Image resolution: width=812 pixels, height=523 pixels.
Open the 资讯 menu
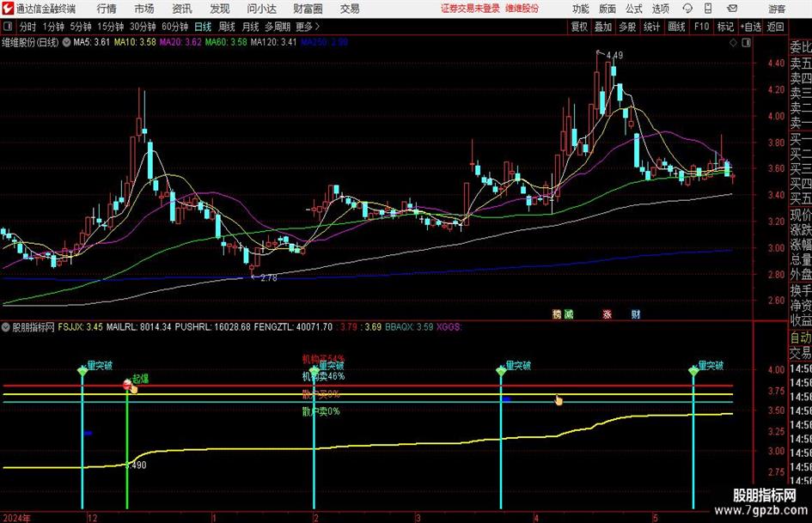182,9
